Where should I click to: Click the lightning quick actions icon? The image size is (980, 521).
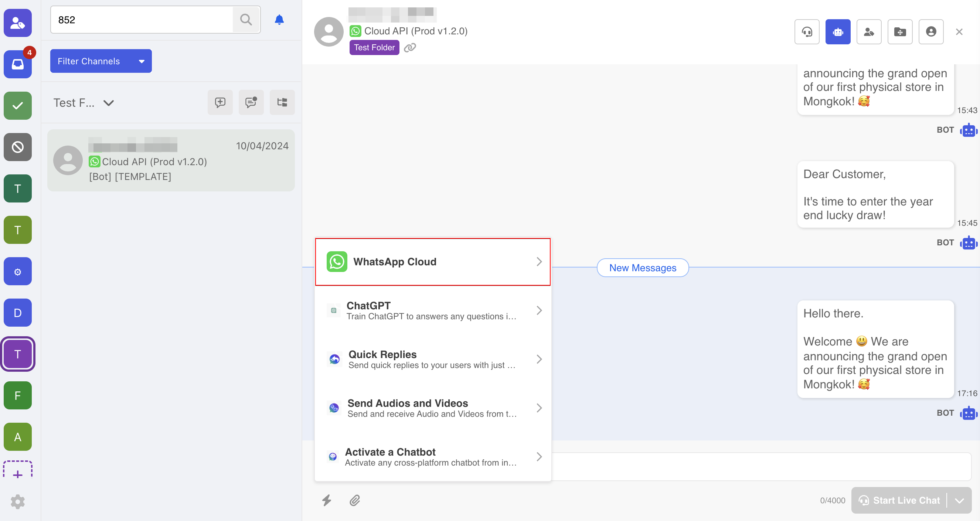pos(326,500)
